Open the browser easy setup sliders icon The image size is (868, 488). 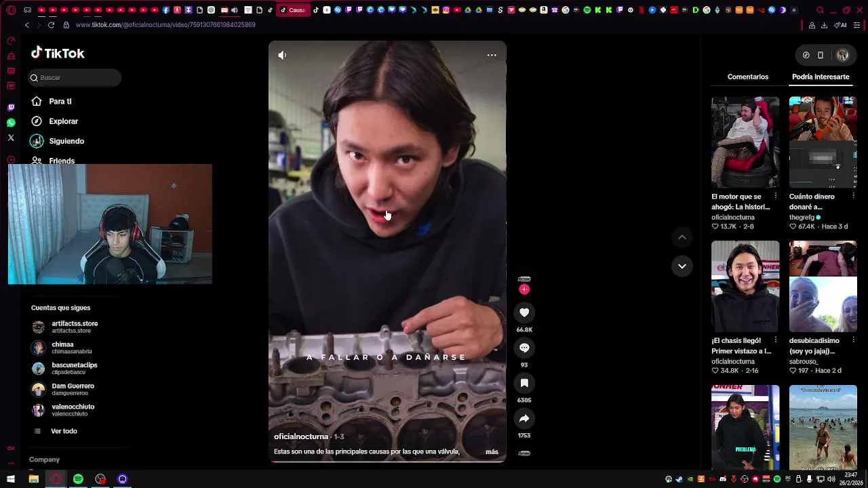857,25
